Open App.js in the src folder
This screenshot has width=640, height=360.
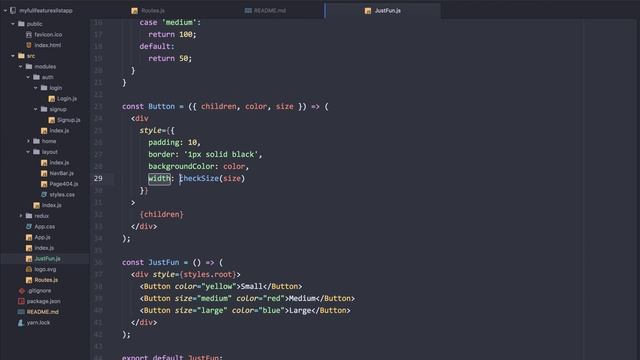tap(42, 237)
